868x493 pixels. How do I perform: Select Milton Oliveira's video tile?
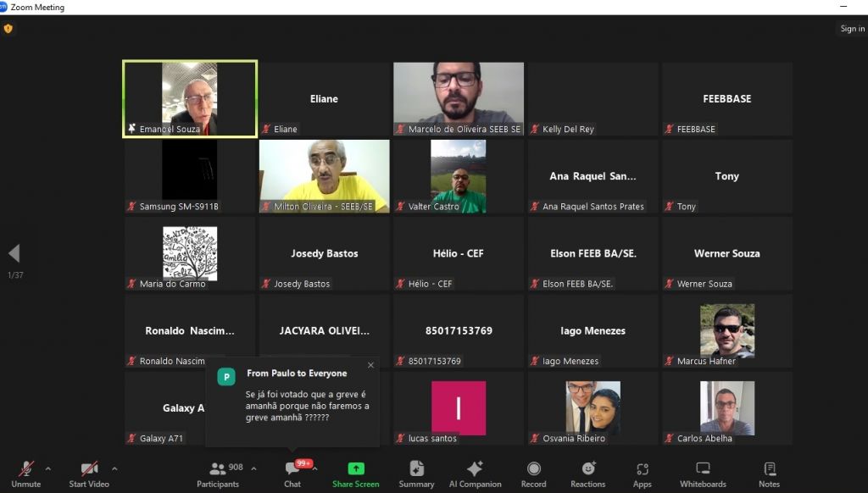[x=324, y=175]
